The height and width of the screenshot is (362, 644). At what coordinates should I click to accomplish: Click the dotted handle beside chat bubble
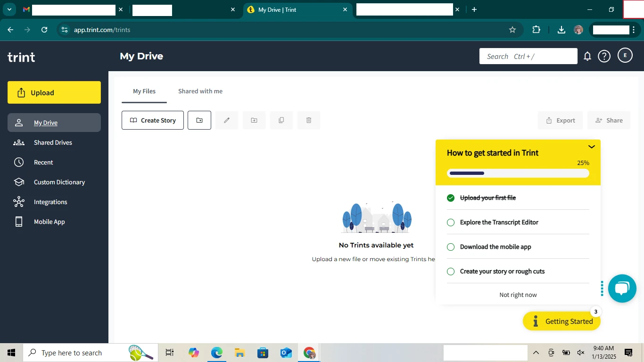pos(602,288)
